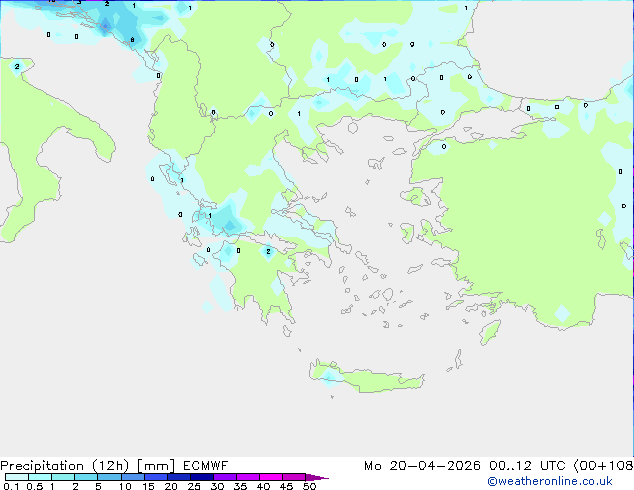
Task: Select the legend swatch between 10 and 15
Action: coord(133,477)
